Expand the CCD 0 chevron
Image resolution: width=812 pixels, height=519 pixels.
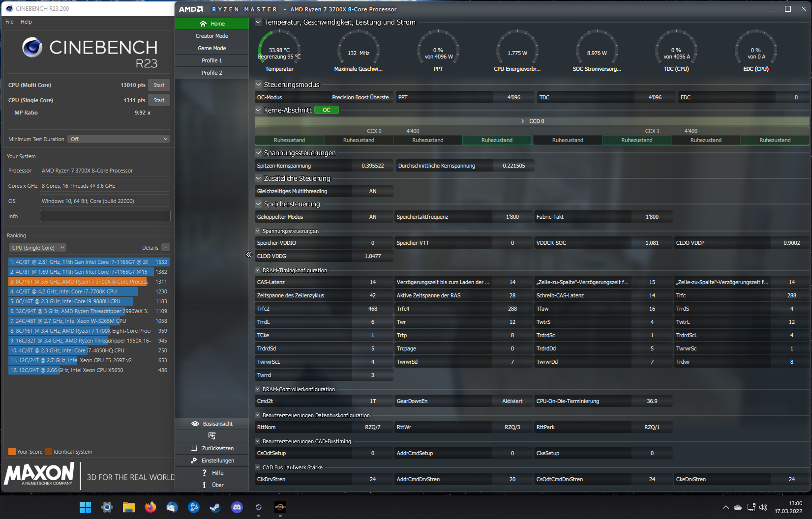[x=522, y=121]
